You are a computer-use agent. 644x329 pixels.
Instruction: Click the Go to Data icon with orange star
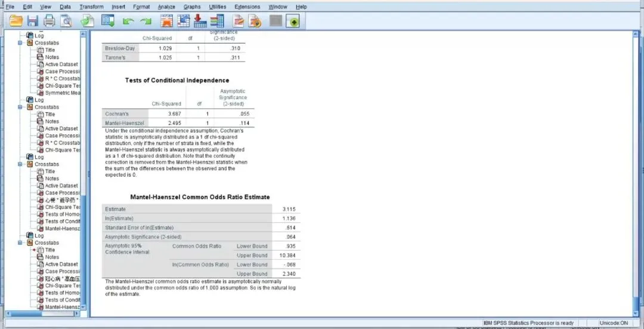click(166, 21)
